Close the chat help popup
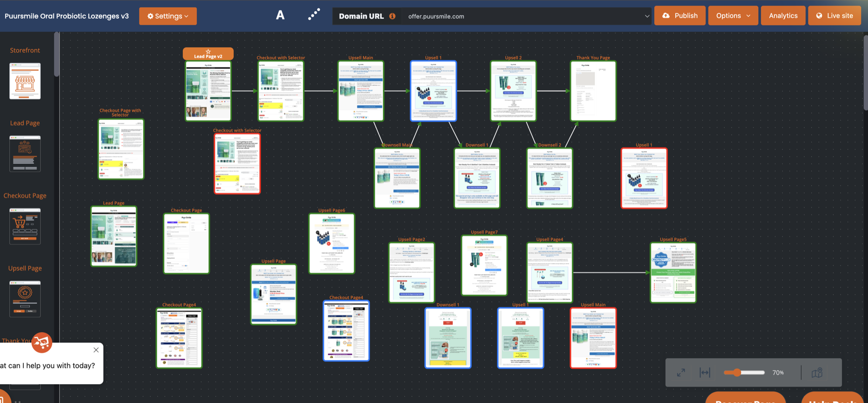This screenshot has width=868, height=403. click(96, 350)
